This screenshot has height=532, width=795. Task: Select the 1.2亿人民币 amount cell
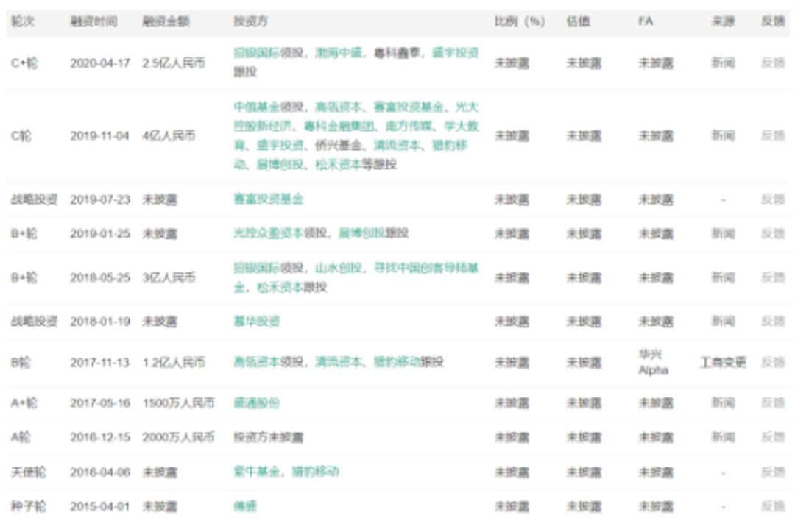point(174,362)
